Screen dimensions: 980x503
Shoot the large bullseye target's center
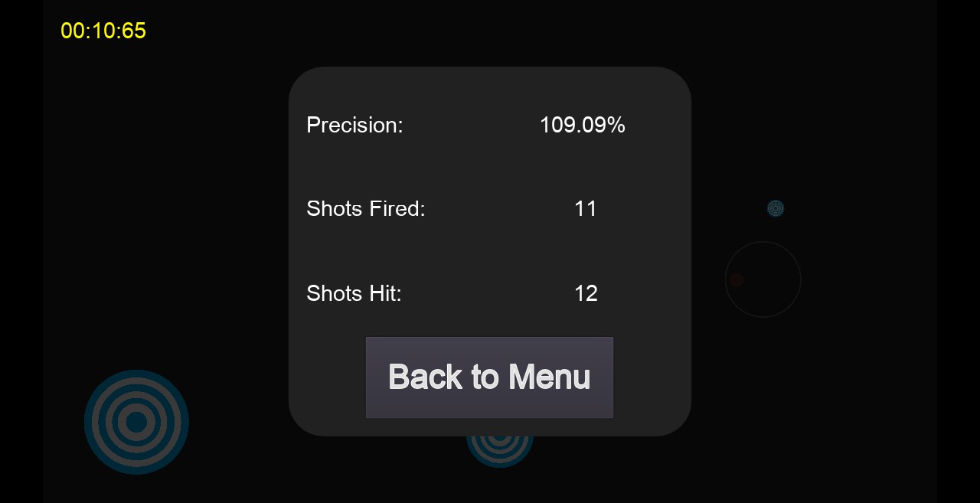[x=136, y=422]
